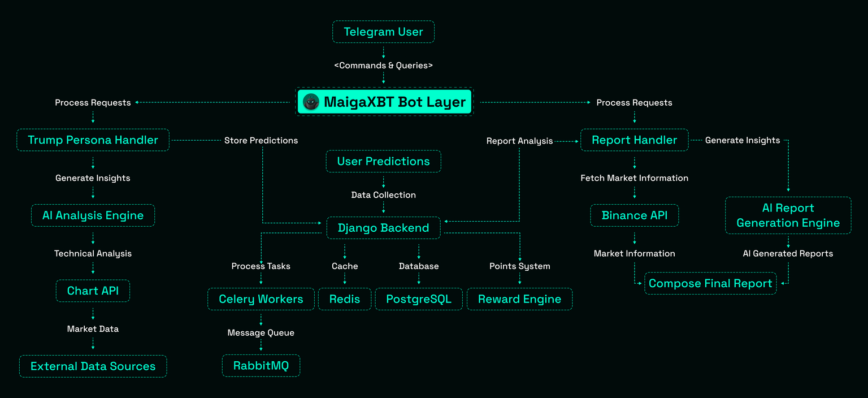Select the Django Backend node
The width and height of the screenshot is (868, 398).
click(383, 228)
